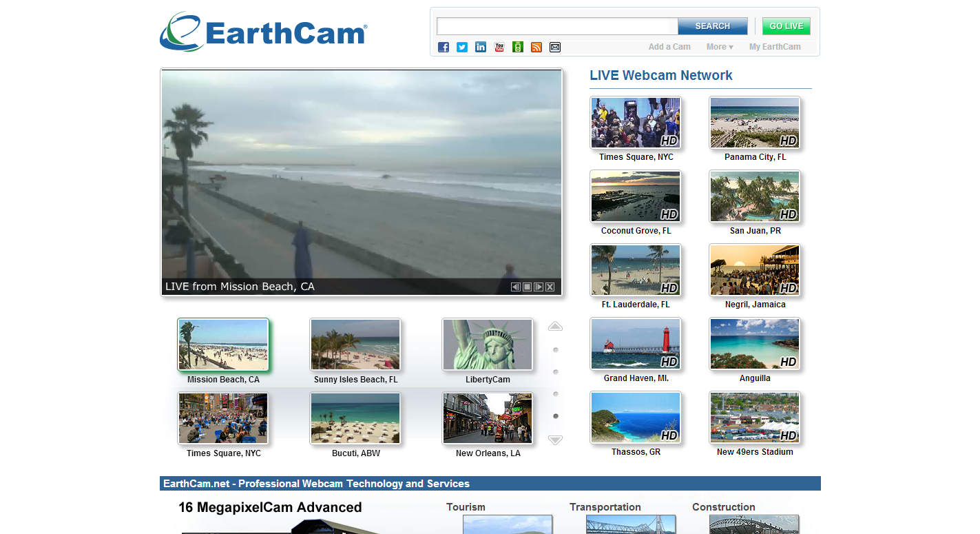980x534 pixels.
Task: Open EarthCam's Twitter icon
Action: point(462,47)
